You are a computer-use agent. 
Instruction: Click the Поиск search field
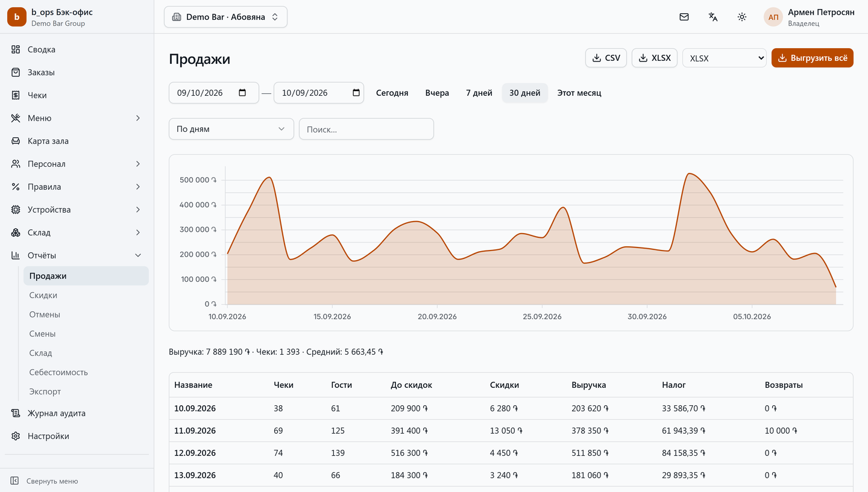click(x=366, y=129)
